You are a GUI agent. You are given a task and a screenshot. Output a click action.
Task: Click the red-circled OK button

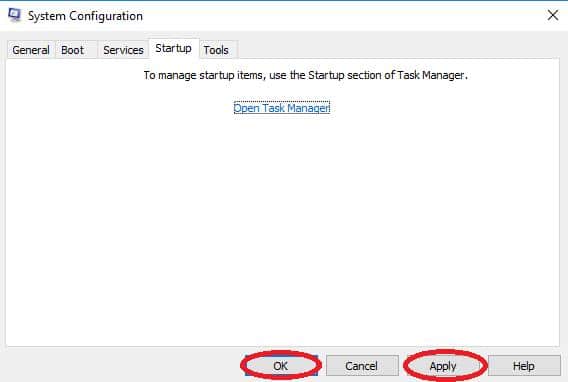[281, 366]
